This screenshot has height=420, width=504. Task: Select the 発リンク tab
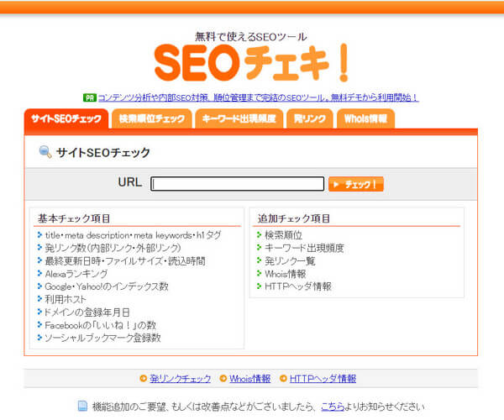coord(309,119)
